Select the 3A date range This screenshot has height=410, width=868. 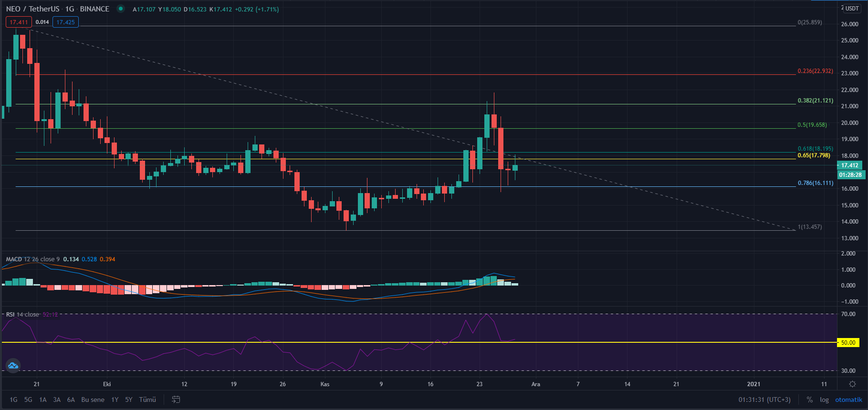tap(57, 400)
